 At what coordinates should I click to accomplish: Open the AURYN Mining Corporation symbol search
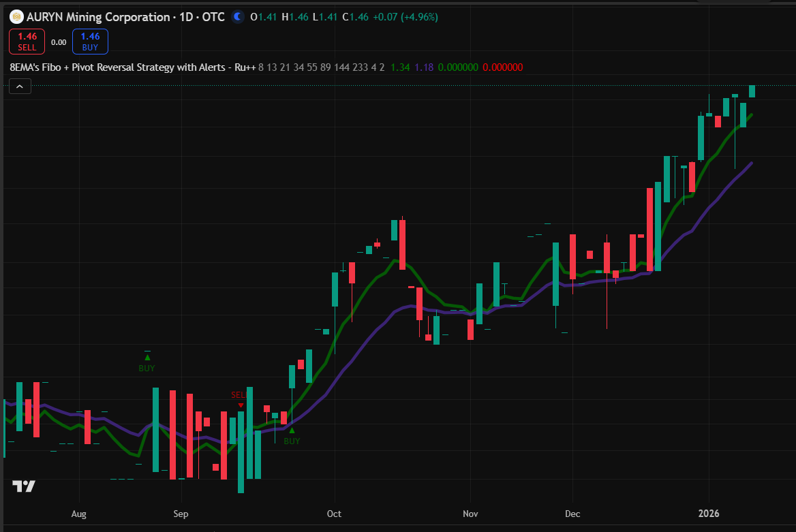coord(98,16)
